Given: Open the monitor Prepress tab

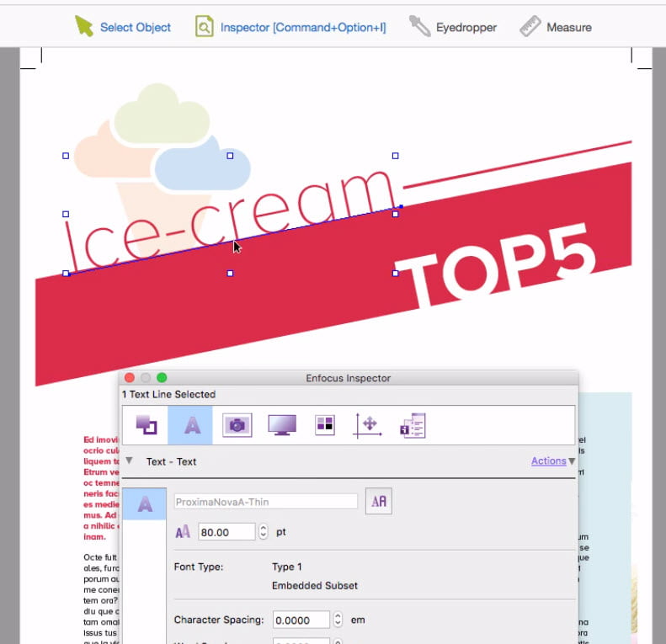Looking at the screenshot, I should [x=282, y=425].
